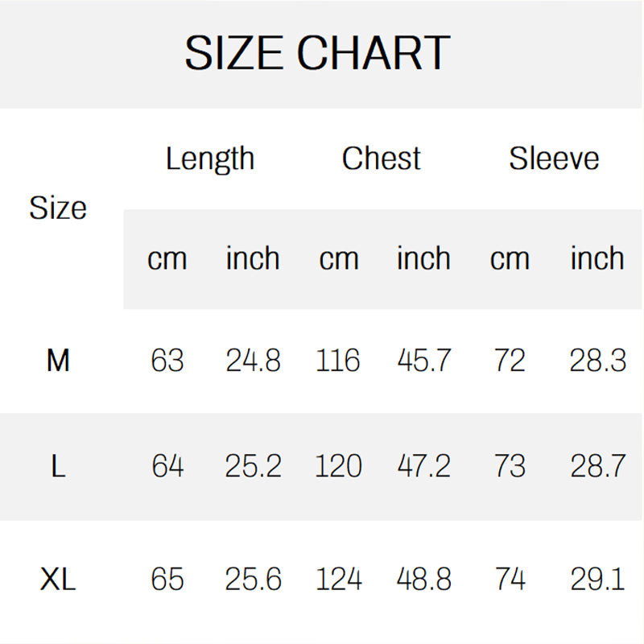
Task: Click XL chest value 48.8 inch
Action: tap(424, 580)
